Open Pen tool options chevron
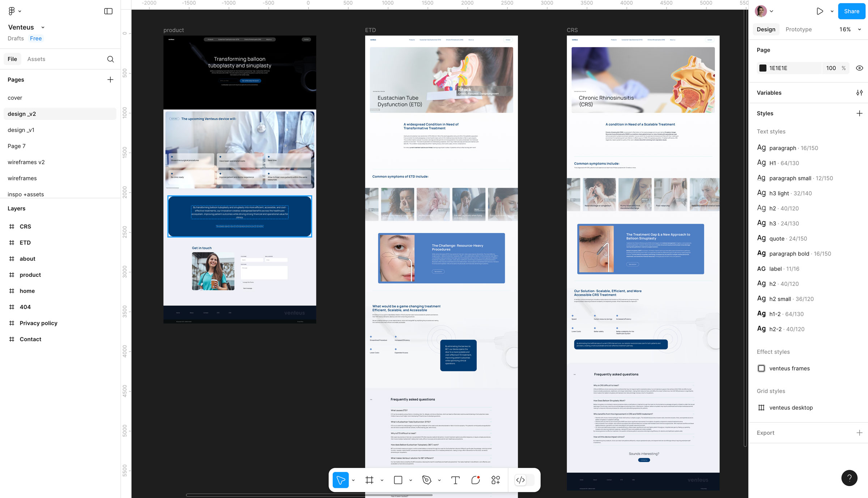This screenshot has width=868, height=498. coord(439,480)
